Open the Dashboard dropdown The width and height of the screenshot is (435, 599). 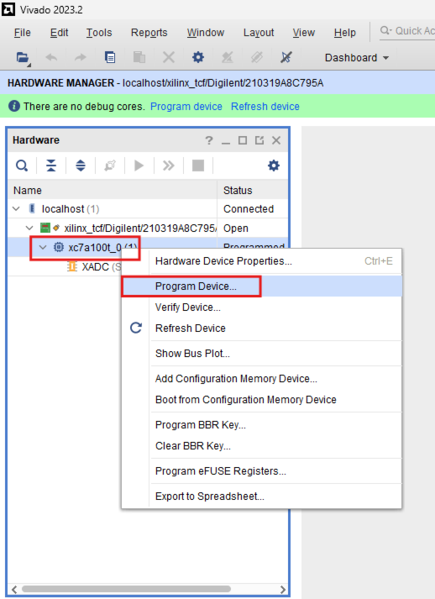point(356,58)
